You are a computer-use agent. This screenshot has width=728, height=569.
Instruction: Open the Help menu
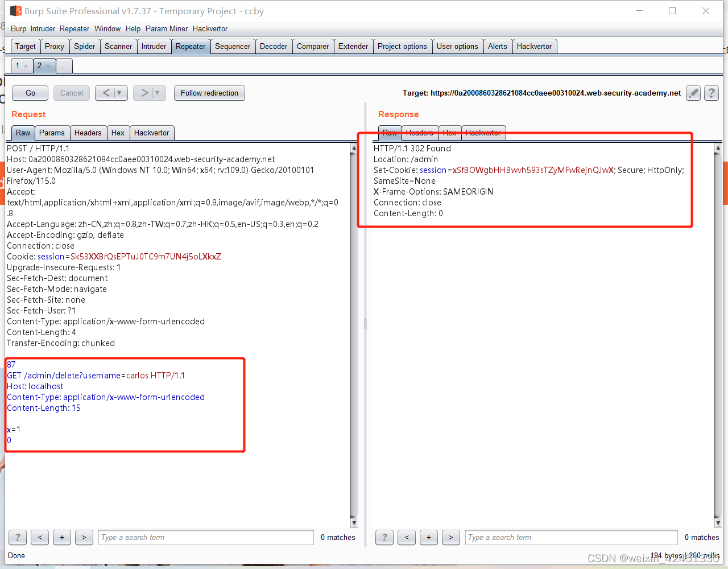[x=133, y=28]
